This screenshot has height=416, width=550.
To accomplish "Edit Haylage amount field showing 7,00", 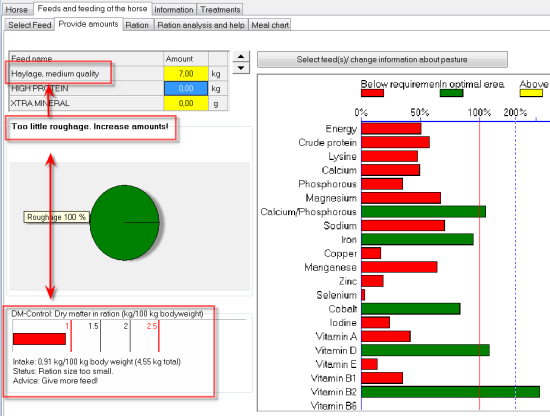I will [186, 74].
